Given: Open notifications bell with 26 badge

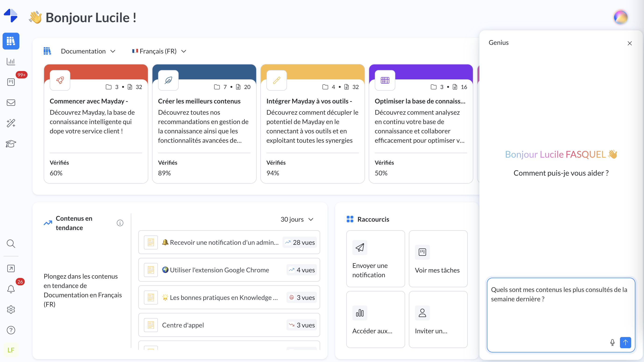Looking at the screenshot, I should (x=11, y=289).
